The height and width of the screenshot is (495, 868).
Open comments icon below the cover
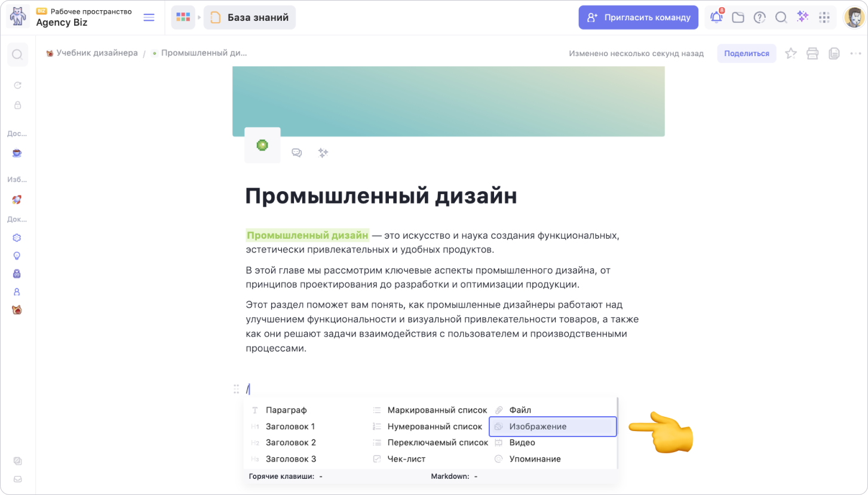click(x=296, y=153)
